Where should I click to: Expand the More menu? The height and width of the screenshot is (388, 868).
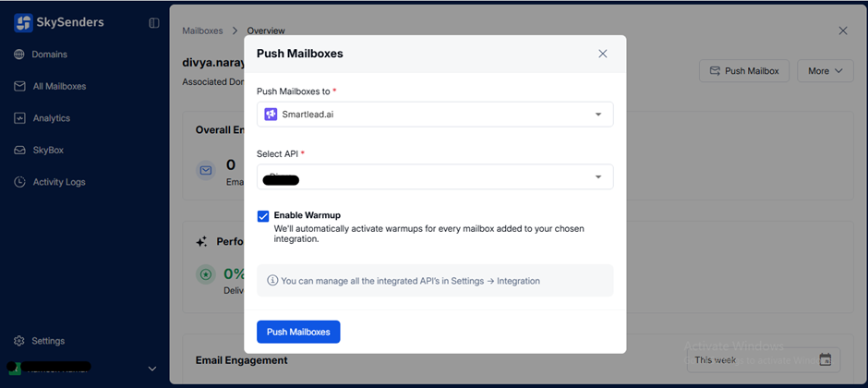pyautogui.click(x=826, y=71)
